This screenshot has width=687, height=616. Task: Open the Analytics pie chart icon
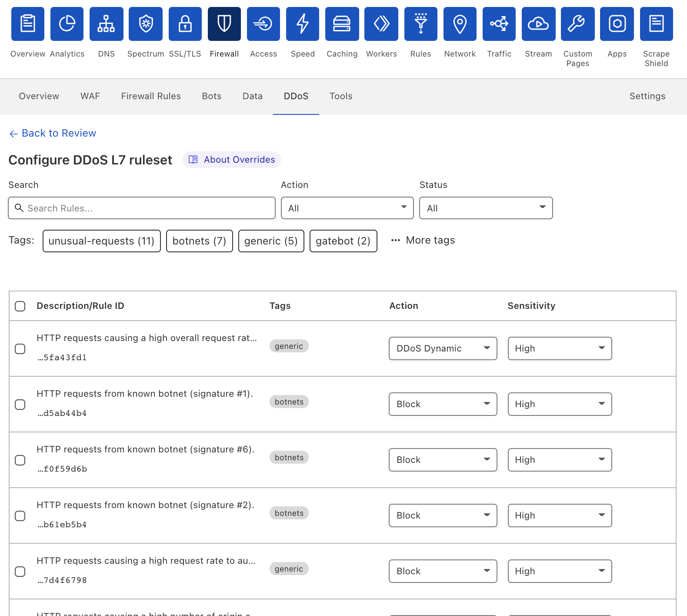(67, 24)
